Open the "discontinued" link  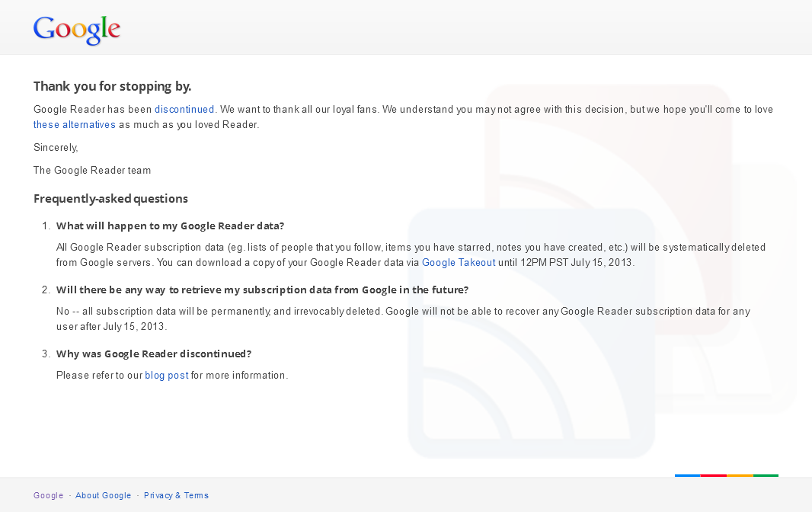coord(184,110)
